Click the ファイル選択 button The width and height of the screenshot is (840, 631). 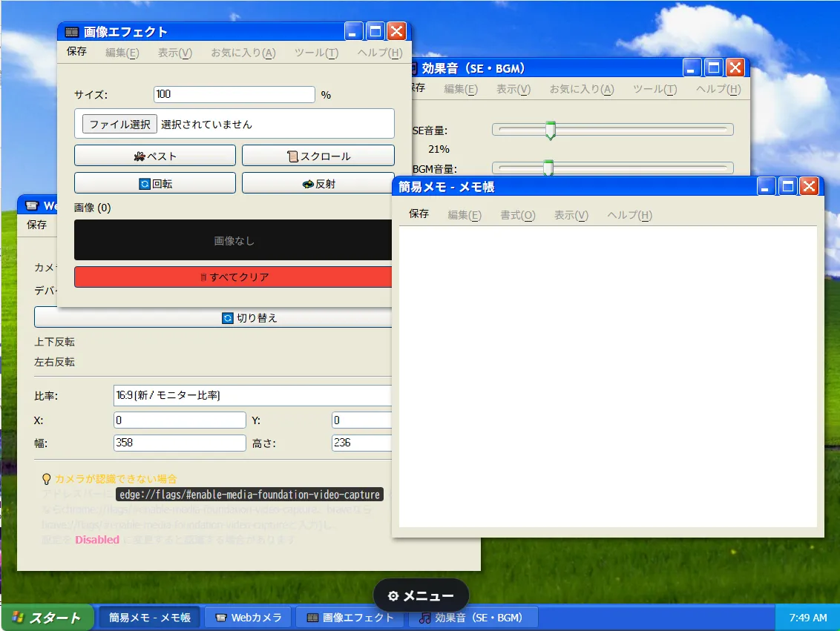pyautogui.click(x=119, y=124)
